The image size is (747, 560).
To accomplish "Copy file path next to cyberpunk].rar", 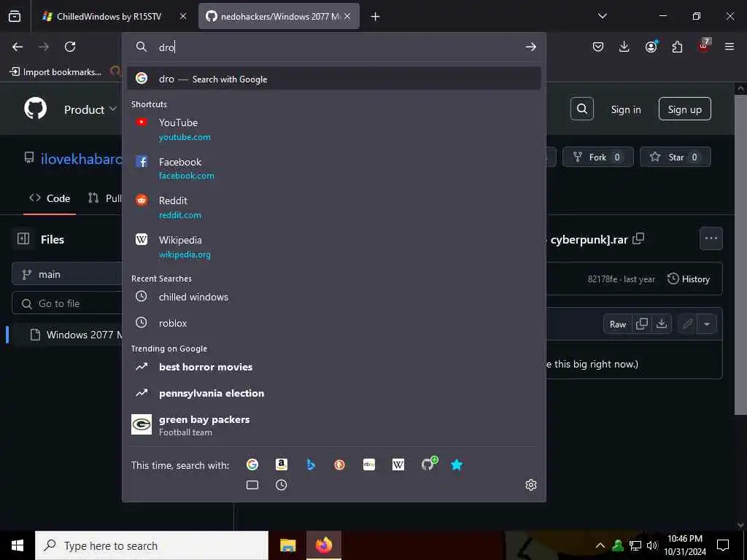I will pos(638,239).
